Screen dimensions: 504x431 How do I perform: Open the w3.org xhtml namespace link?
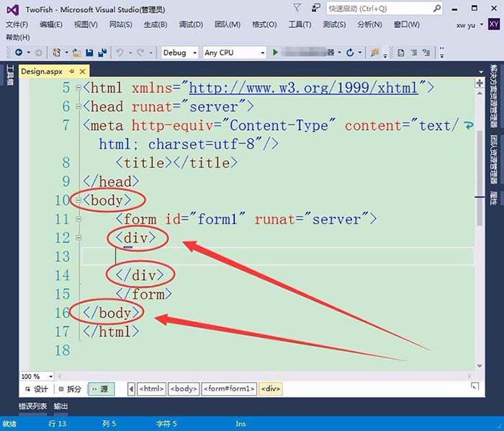coord(303,88)
